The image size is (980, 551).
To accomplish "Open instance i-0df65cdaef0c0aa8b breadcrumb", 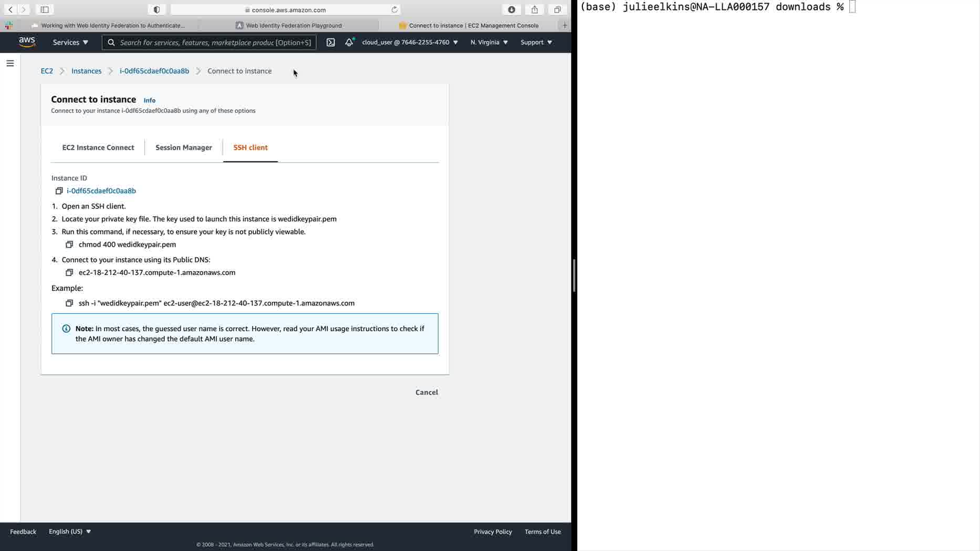I will point(154,71).
